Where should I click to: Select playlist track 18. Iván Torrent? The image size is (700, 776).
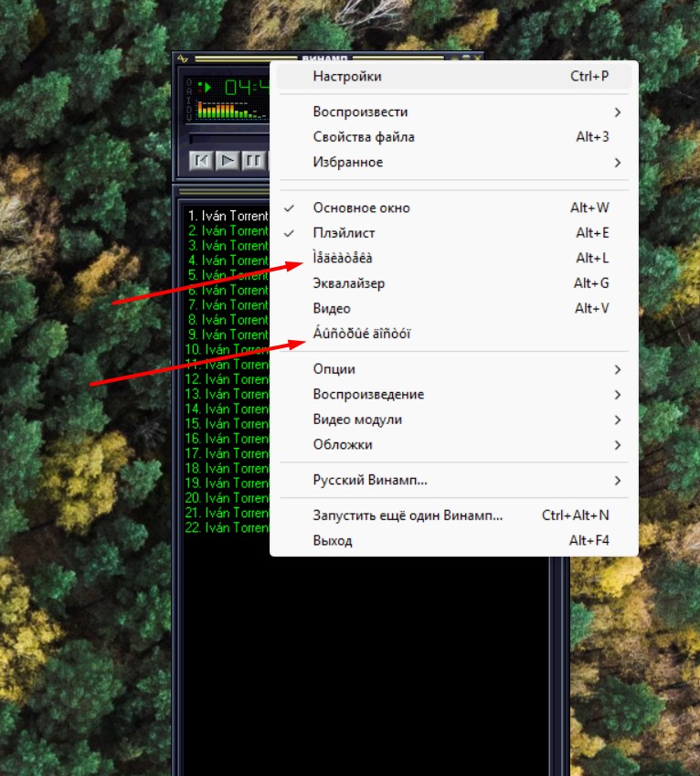pos(228,468)
